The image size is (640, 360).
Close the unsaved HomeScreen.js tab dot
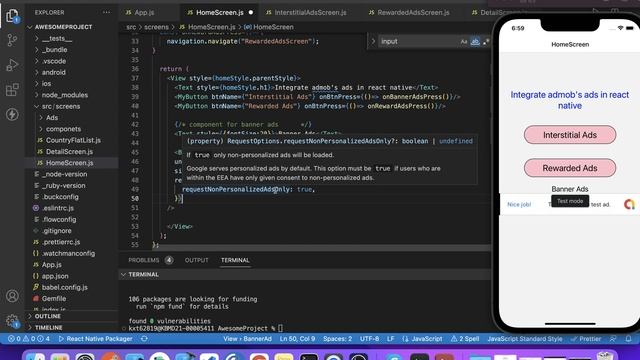click(251, 13)
